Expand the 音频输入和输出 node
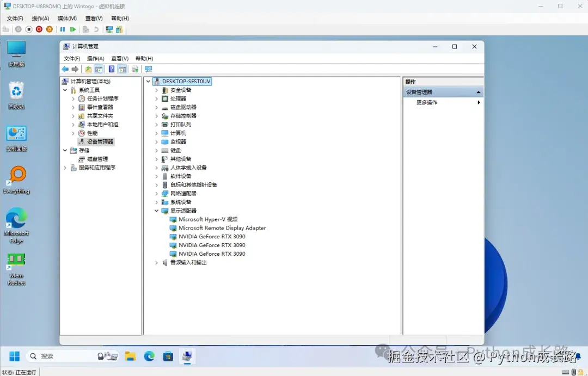Screen dimensions: 588x376 [157, 262]
